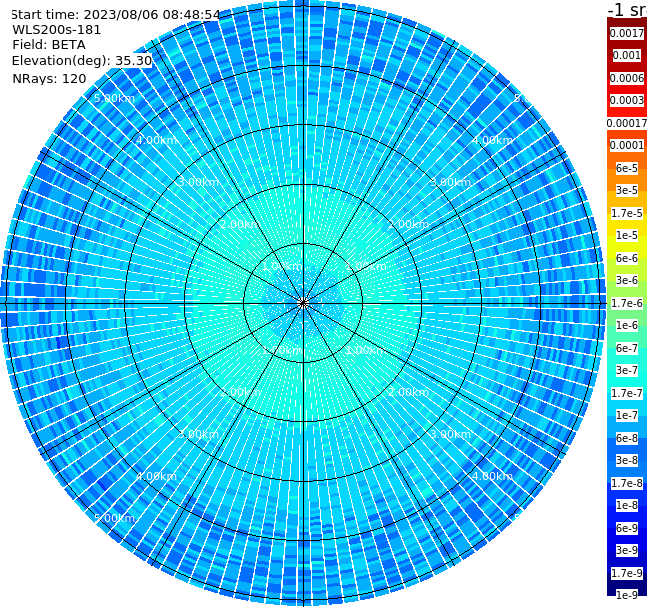The image size is (647, 607).
Task: Click the lower-right 4.00km ring label
Action: tap(492, 476)
